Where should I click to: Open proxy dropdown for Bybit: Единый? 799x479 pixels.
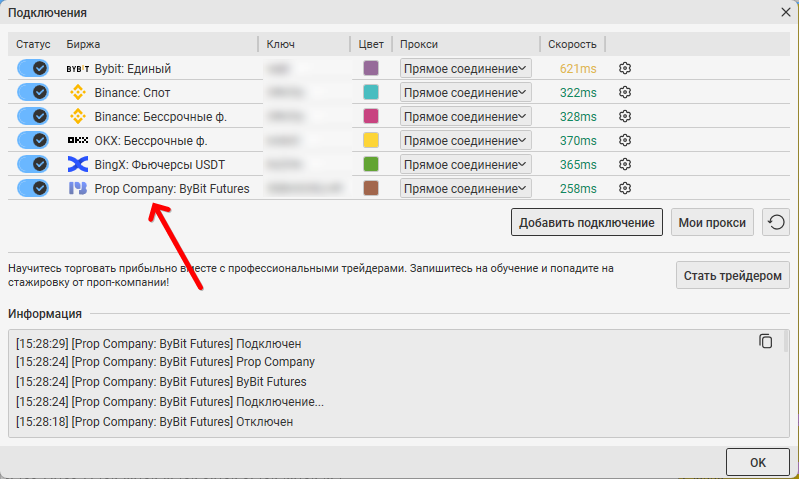click(466, 68)
